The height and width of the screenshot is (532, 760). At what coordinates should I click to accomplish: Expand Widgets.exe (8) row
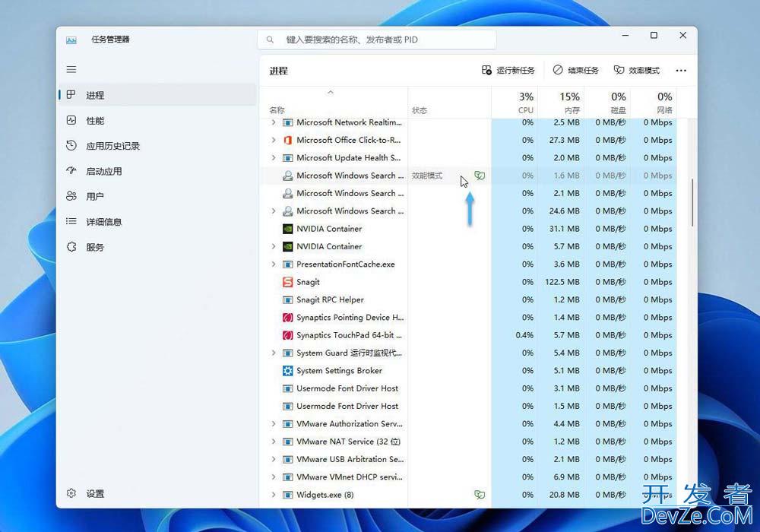[x=274, y=495]
